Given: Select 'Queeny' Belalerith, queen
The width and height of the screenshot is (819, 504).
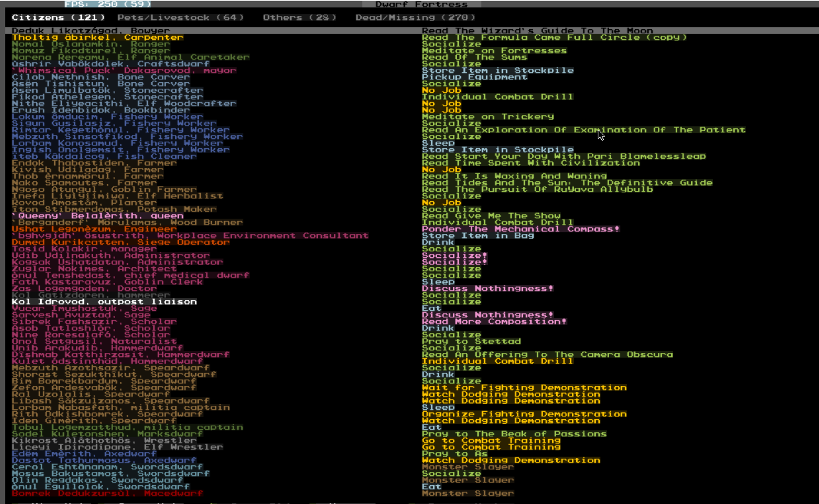Looking at the screenshot, I should coord(97,216).
